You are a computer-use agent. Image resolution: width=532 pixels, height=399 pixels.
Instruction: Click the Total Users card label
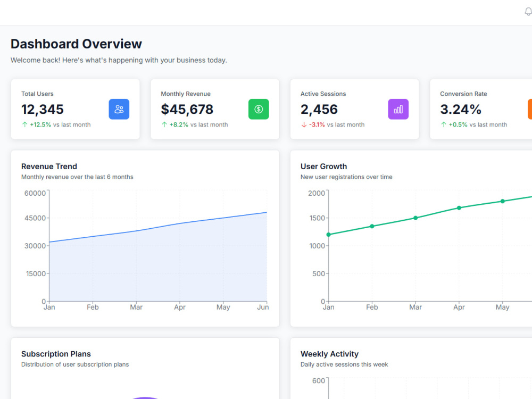coord(37,94)
